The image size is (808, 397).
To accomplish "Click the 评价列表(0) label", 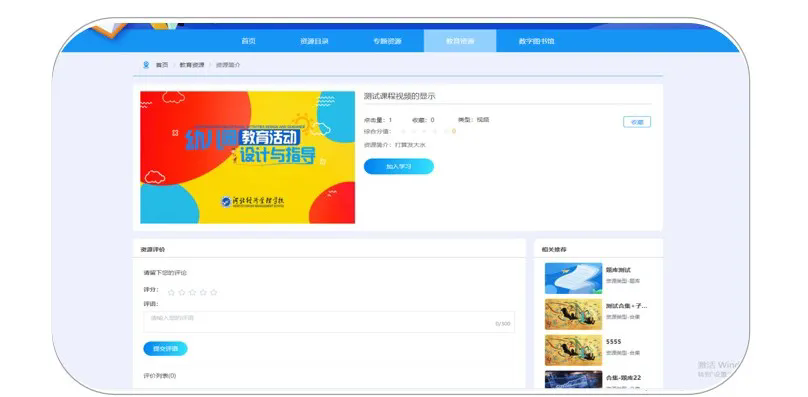I will click(x=160, y=376).
